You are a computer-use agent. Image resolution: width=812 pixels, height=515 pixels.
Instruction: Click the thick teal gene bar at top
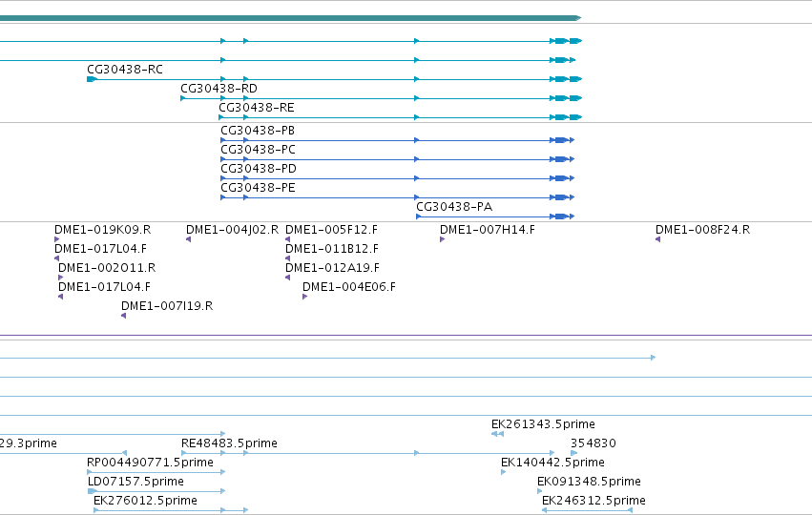pos(290,18)
